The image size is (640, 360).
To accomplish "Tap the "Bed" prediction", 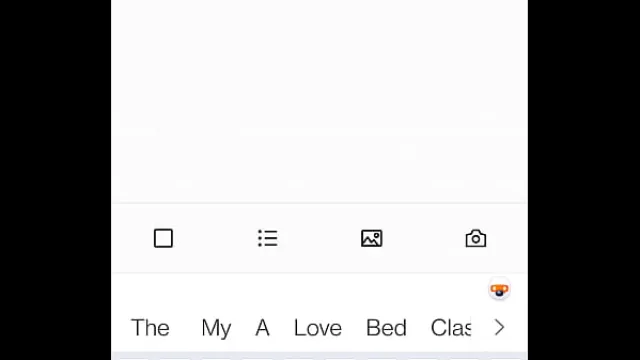I will pos(386,327).
